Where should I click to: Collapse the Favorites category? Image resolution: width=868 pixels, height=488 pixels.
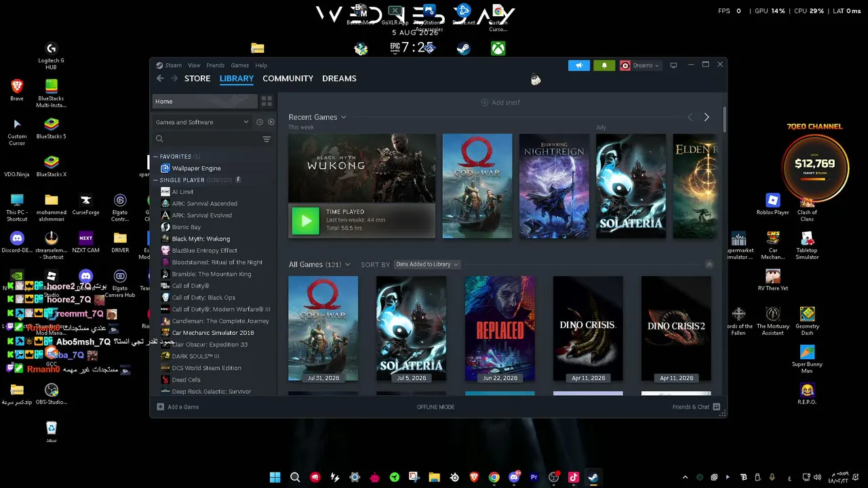155,157
